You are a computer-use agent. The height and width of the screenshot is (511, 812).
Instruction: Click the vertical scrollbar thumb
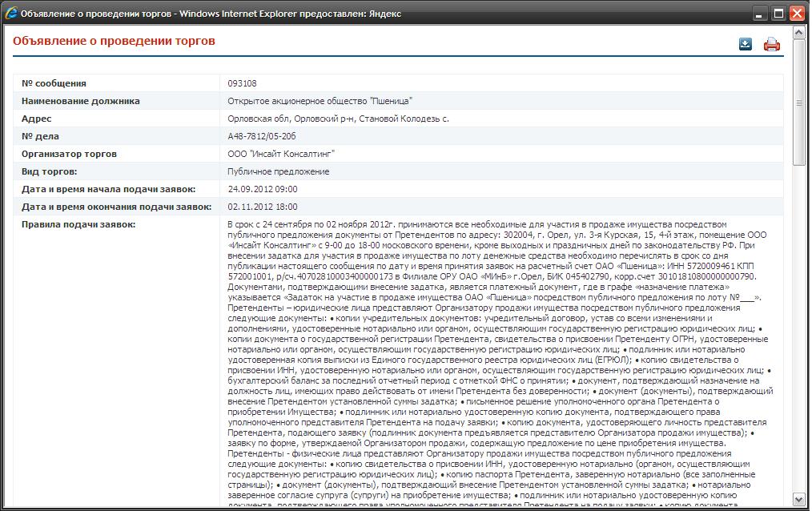point(798,103)
